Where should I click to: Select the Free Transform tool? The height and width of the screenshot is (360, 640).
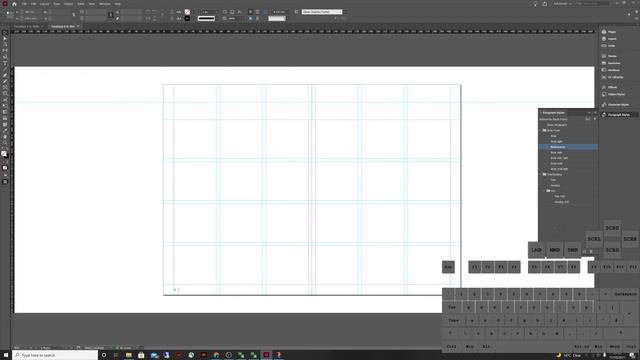(x=5, y=106)
